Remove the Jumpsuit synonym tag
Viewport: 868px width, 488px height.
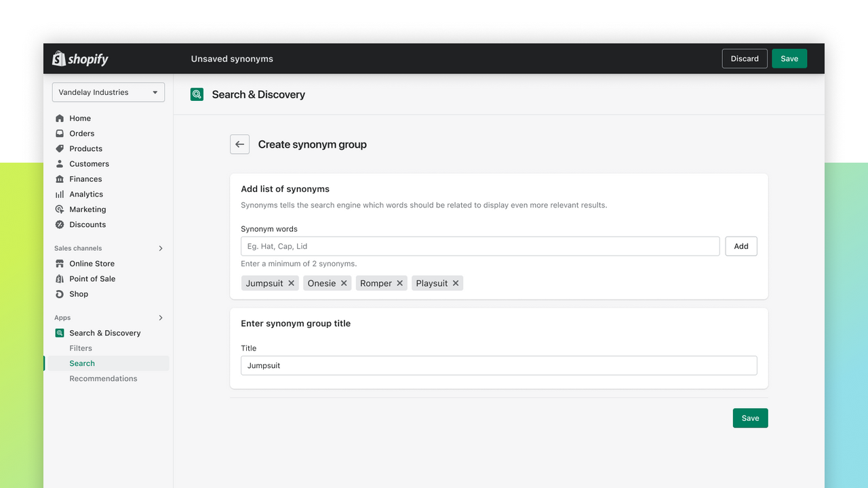coord(292,283)
